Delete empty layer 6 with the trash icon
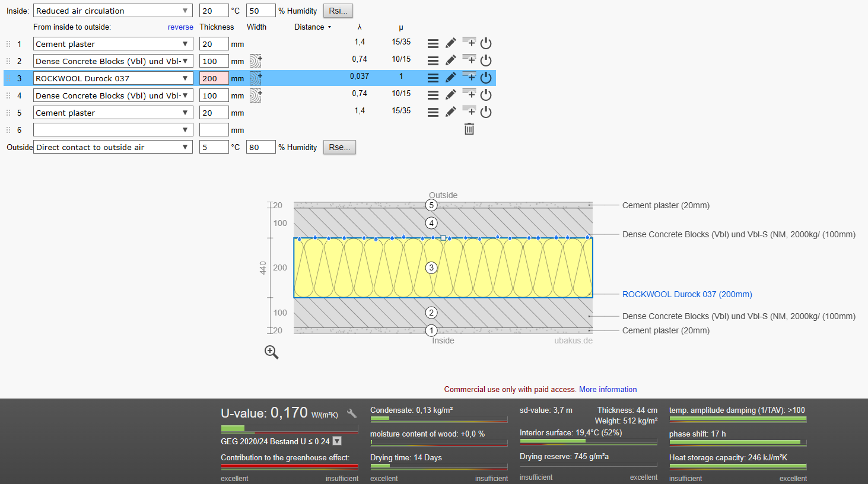This screenshot has width=868, height=484. (469, 129)
